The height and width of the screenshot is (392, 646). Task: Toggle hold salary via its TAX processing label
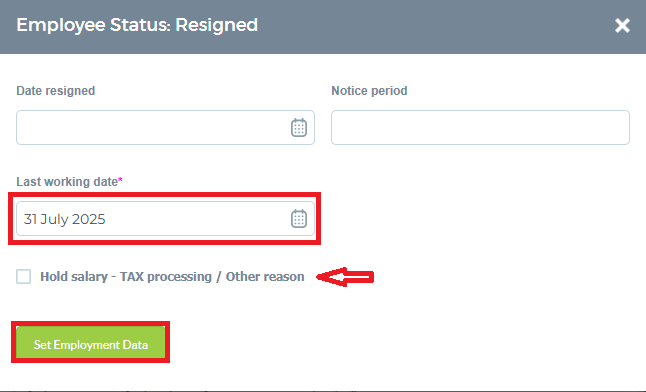pos(172,277)
